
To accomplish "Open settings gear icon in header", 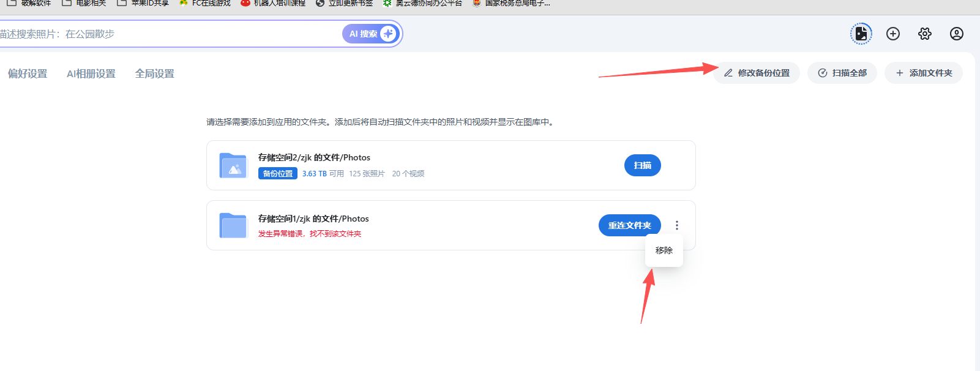I will click(925, 34).
